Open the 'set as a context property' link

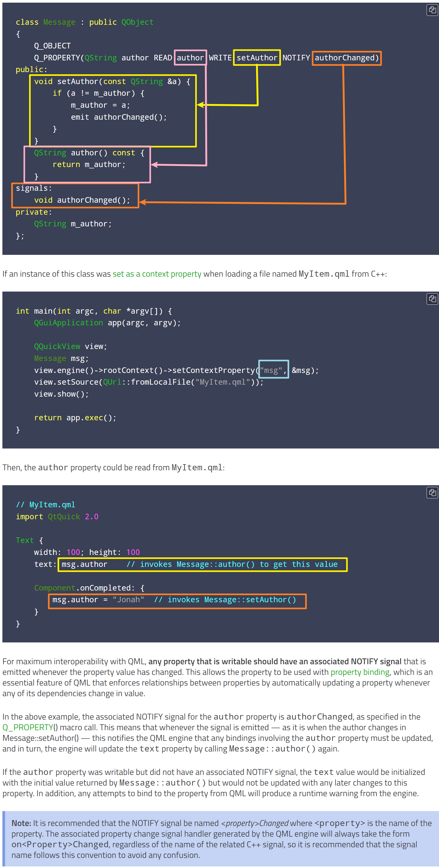tap(157, 274)
